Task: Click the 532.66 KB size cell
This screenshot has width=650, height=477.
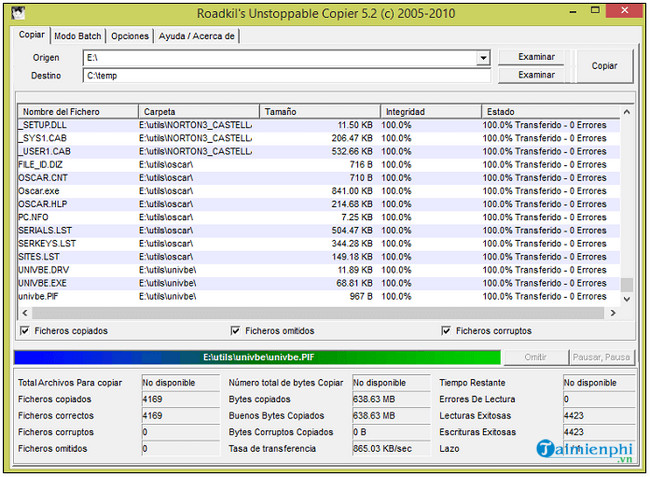Action: coord(352,151)
